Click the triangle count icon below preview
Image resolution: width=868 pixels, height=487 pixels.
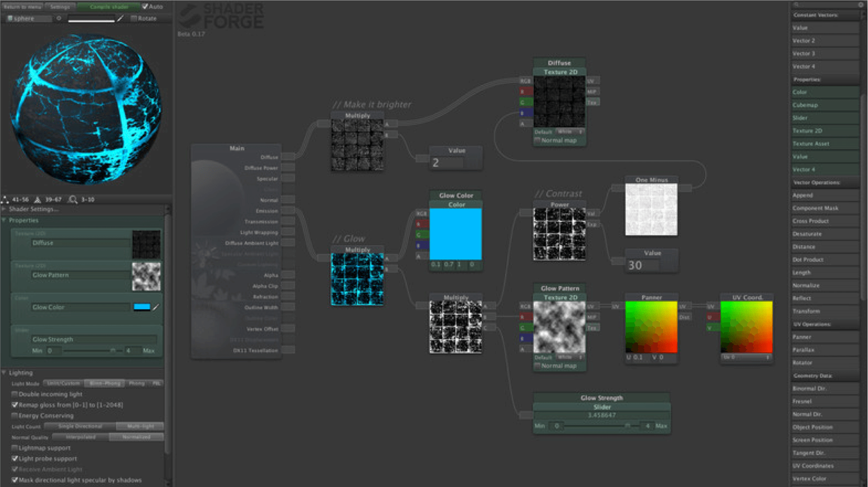pyautogui.click(x=38, y=199)
